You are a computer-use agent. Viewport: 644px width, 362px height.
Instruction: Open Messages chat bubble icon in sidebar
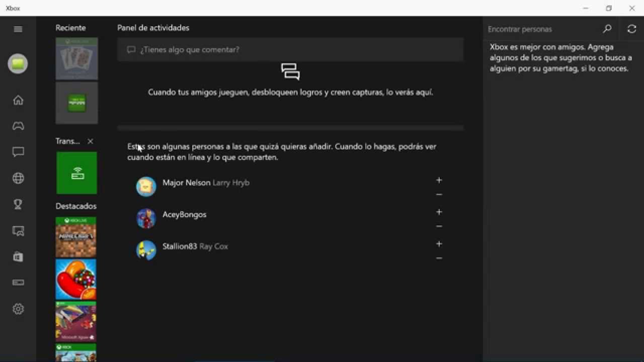(x=18, y=152)
